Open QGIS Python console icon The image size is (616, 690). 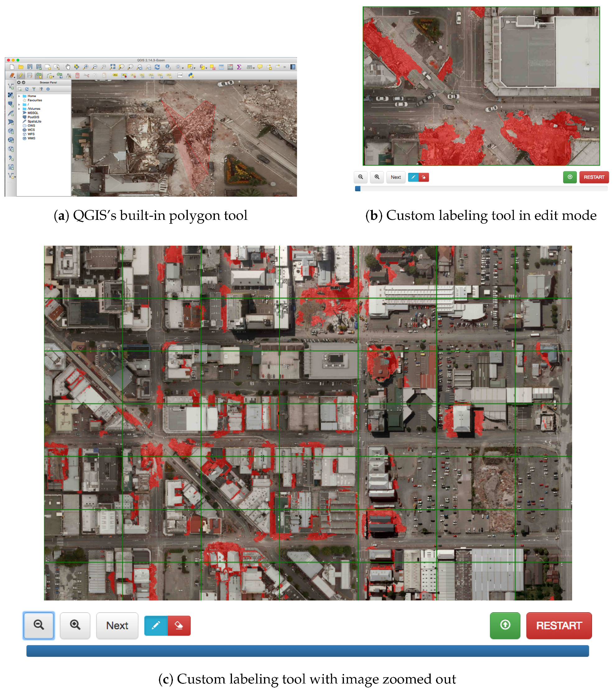point(191,76)
